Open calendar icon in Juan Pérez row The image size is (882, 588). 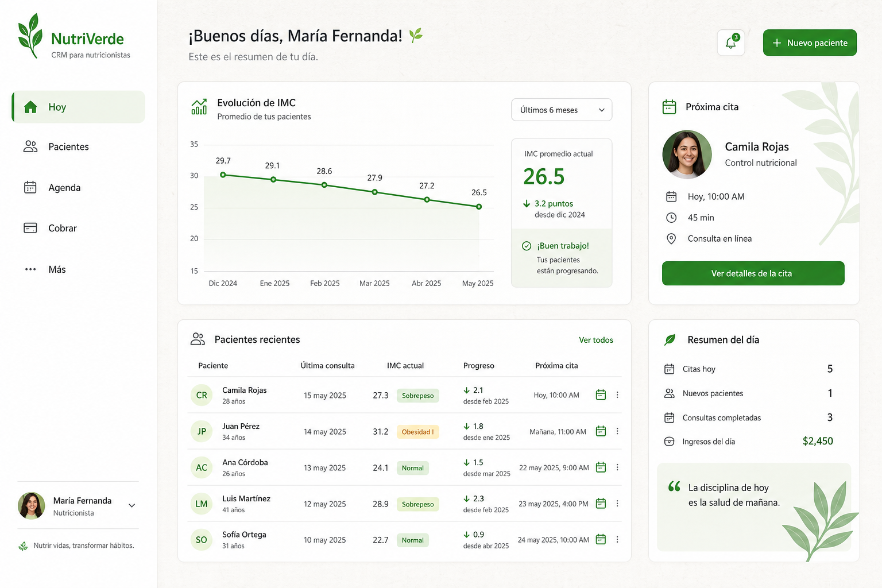(x=601, y=431)
